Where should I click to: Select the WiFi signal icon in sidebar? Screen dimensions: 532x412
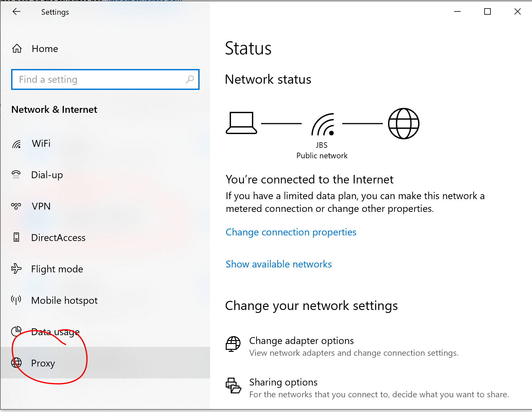[16, 144]
